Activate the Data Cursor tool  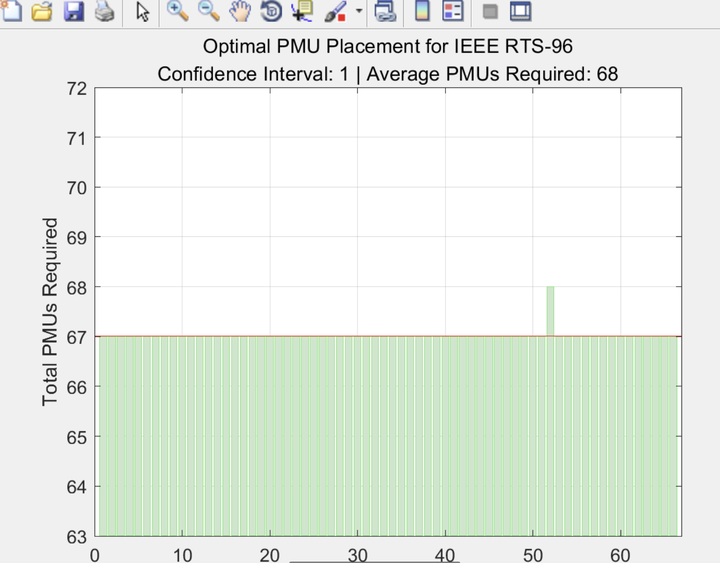pyautogui.click(x=302, y=11)
